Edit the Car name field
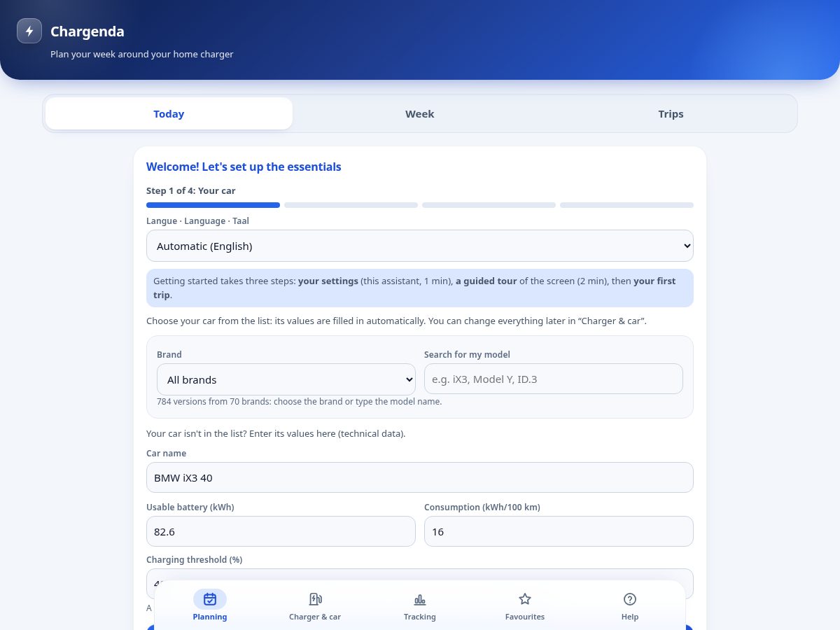 [x=420, y=477]
